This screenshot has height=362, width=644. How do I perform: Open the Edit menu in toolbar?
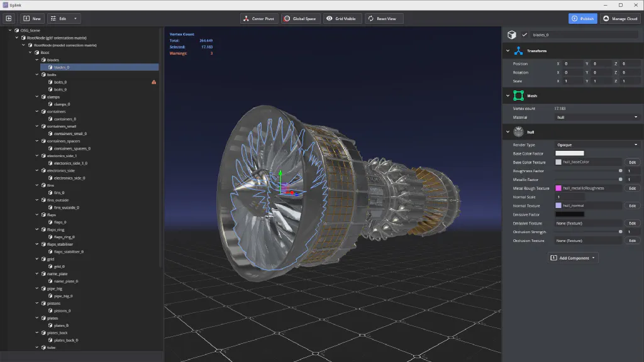(x=64, y=19)
